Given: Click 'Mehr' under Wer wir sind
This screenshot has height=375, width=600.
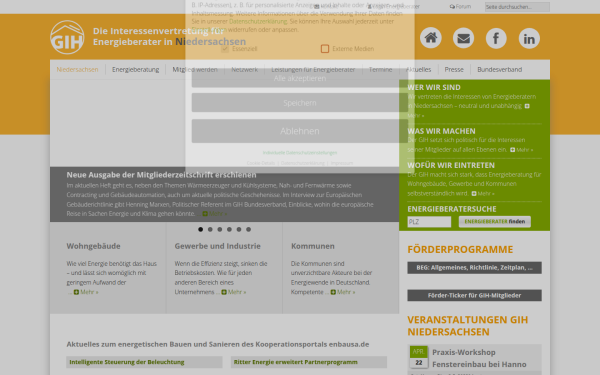Looking at the screenshot, I should [x=416, y=115].
